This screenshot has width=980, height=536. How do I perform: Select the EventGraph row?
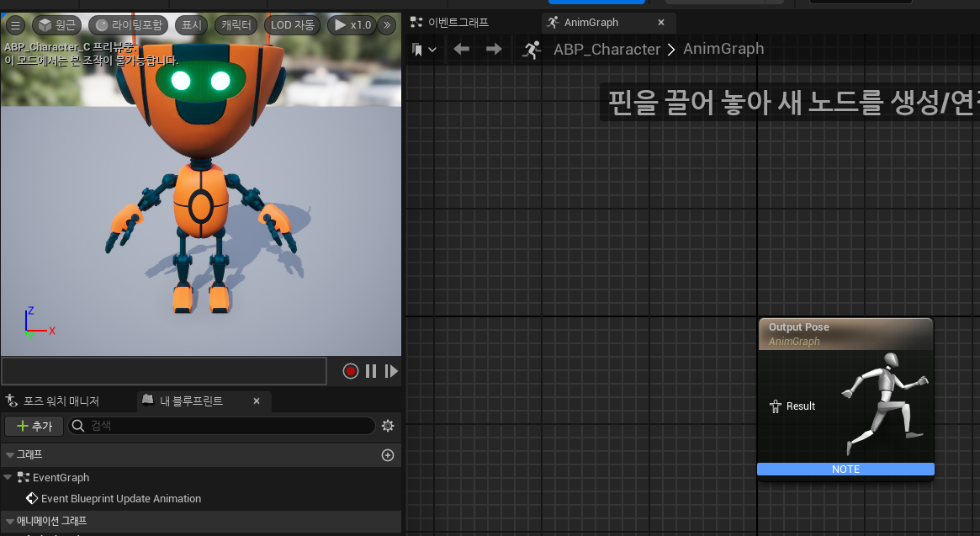[x=200, y=477]
